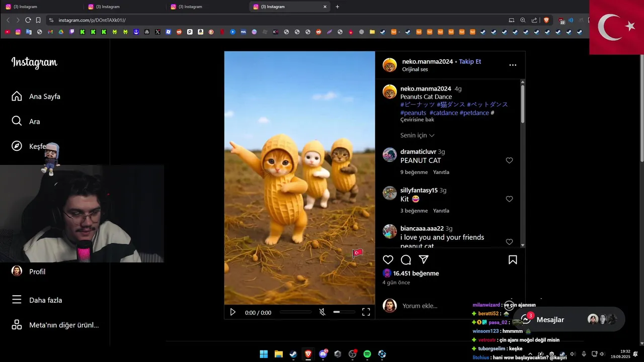Open a new browser tab
The image size is (644, 362).
[337, 7]
